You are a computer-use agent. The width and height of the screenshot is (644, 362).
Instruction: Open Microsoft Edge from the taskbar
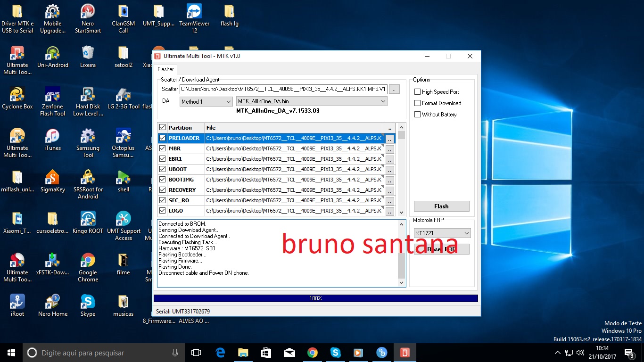(220, 353)
